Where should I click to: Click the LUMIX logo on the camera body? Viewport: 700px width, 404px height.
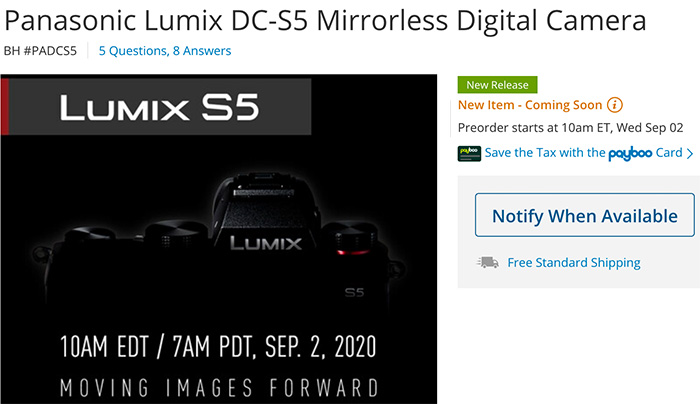click(x=267, y=243)
